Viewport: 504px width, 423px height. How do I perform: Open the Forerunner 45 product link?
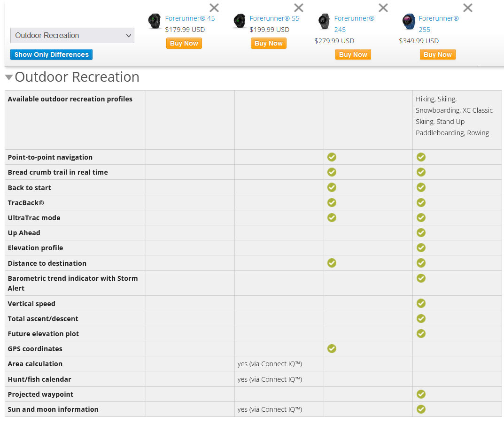coord(190,18)
